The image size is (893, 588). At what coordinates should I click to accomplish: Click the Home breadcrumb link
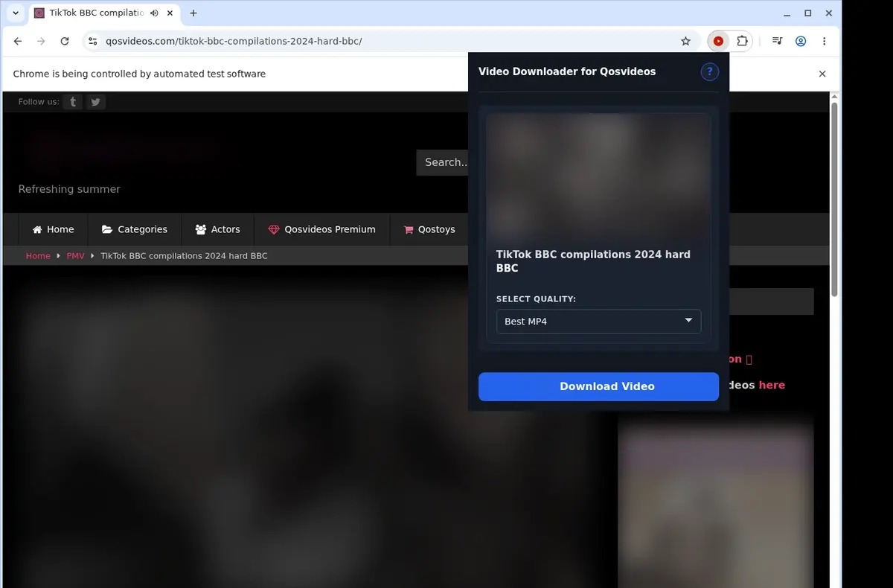[x=38, y=256]
